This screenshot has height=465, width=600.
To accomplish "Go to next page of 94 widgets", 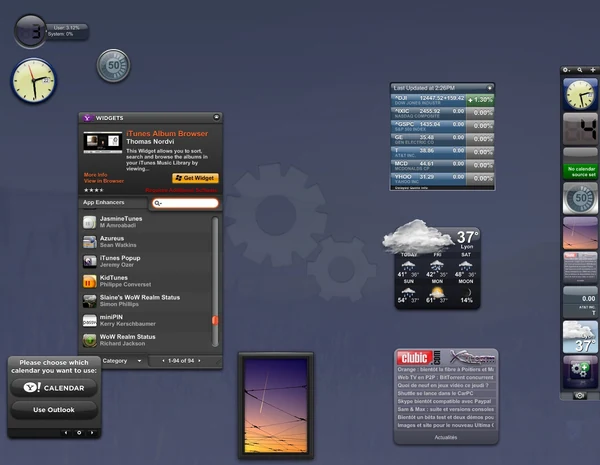I will (x=199, y=361).
